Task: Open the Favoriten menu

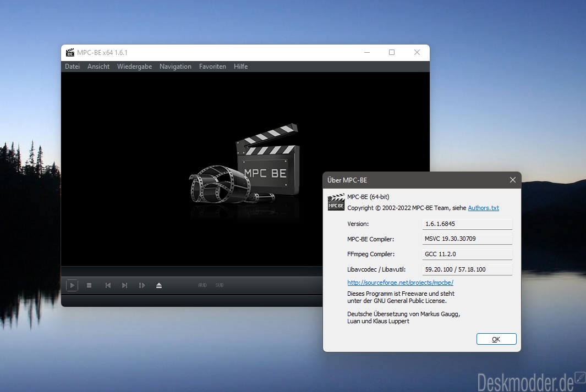Action: click(x=212, y=67)
